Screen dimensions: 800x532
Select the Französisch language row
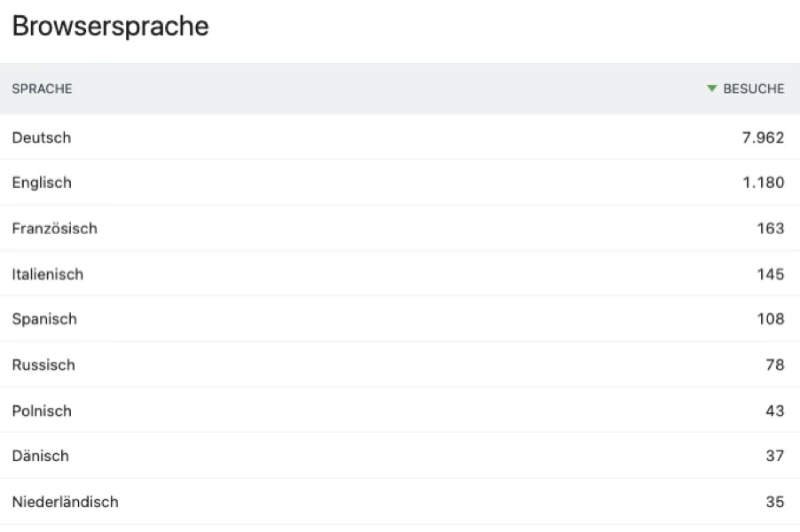(55, 229)
